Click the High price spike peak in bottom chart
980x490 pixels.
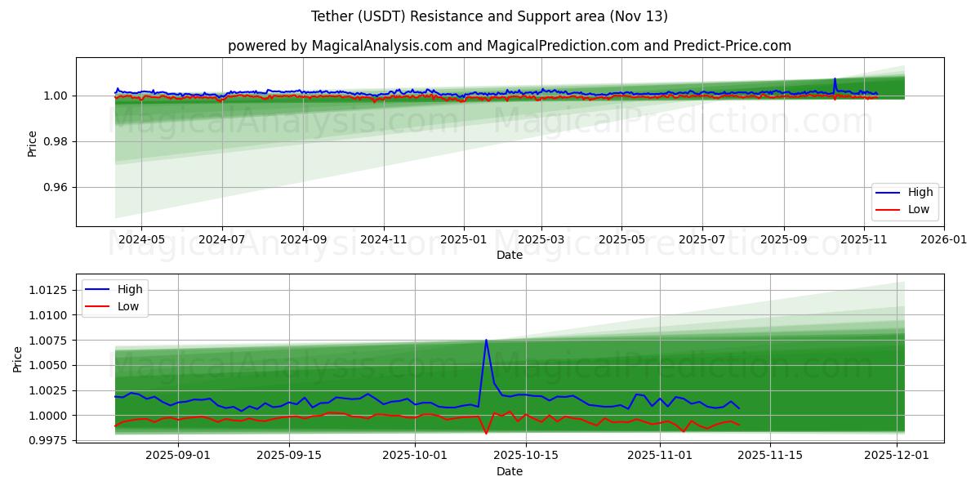coord(486,341)
